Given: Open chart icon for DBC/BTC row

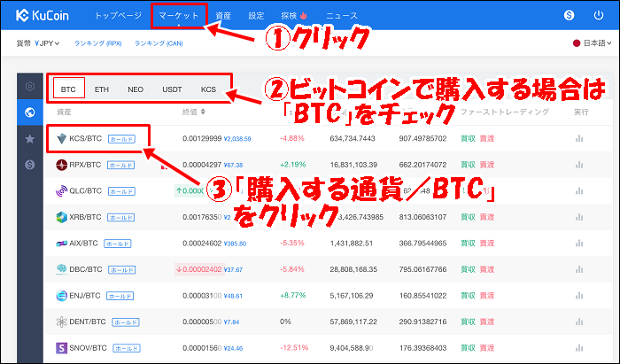Looking at the screenshot, I should coord(579,269).
